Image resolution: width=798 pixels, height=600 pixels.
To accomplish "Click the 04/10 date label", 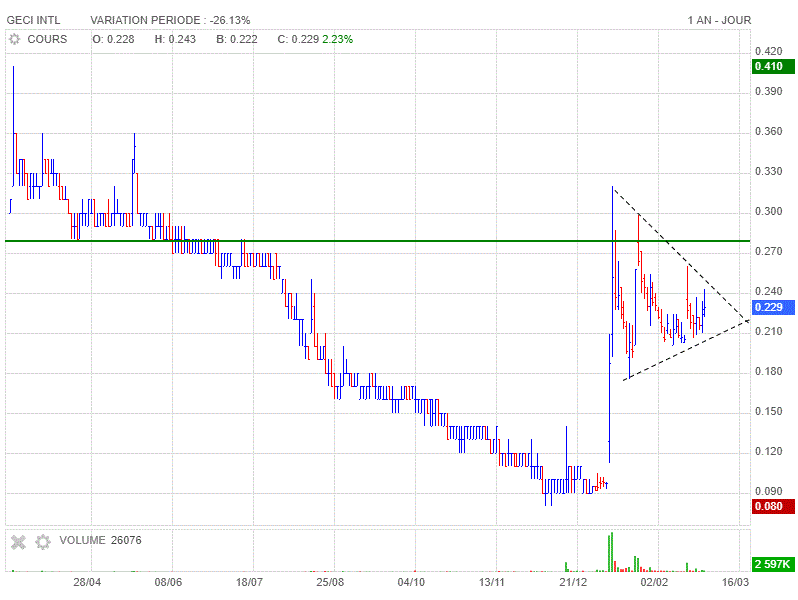I will coord(411,582).
